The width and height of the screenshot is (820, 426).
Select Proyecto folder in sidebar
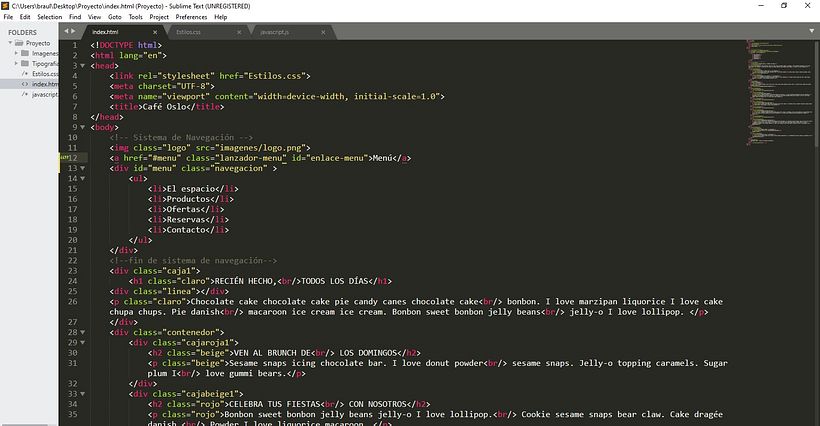(x=38, y=43)
